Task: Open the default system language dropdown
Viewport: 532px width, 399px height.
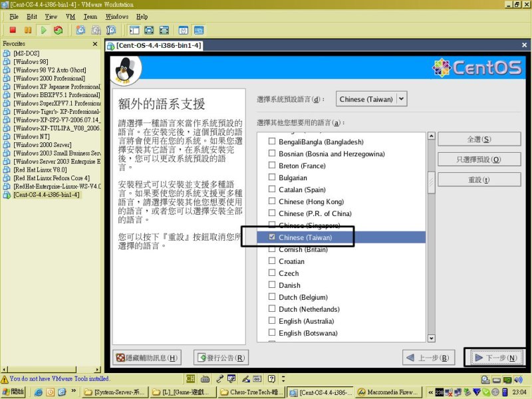Action: pyautogui.click(x=372, y=99)
